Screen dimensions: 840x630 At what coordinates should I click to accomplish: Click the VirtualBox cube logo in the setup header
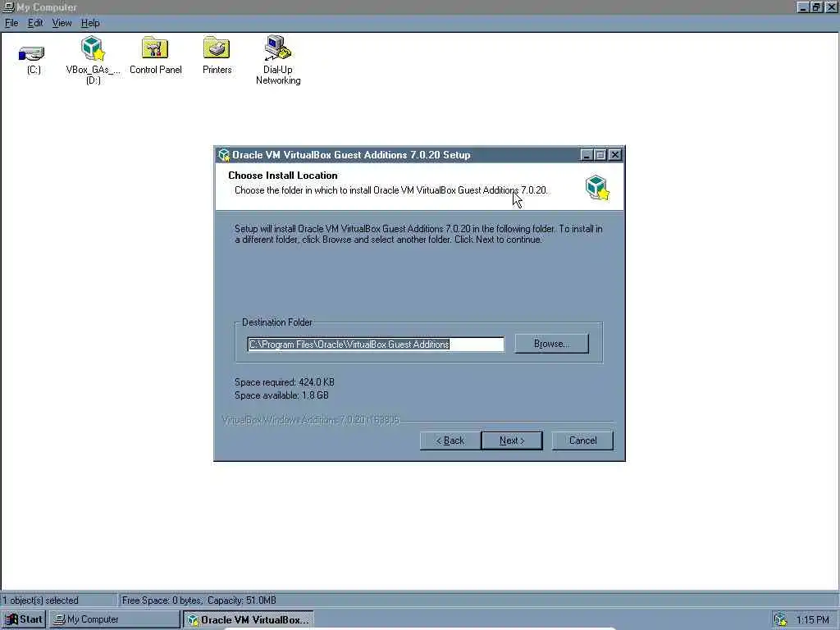pyautogui.click(x=597, y=187)
